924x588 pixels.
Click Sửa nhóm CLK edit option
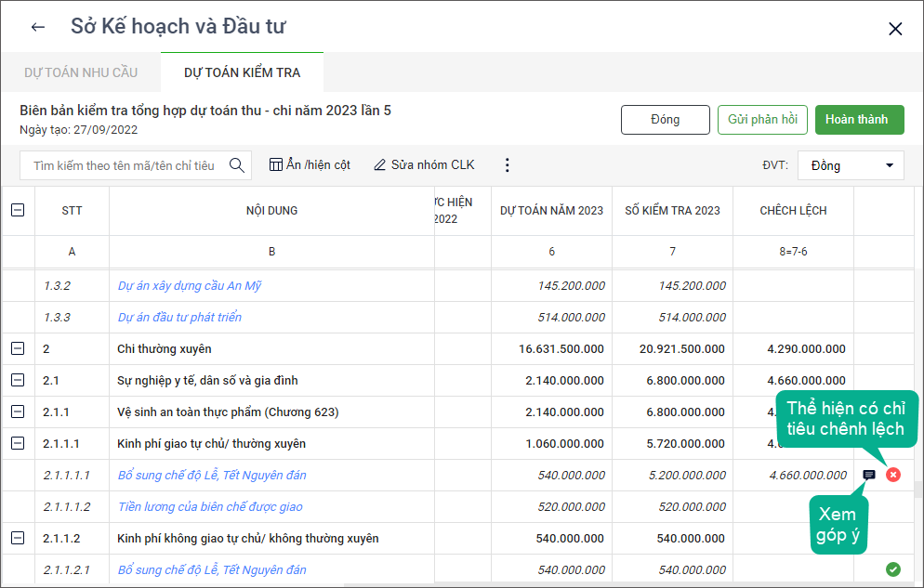click(424, 165)
